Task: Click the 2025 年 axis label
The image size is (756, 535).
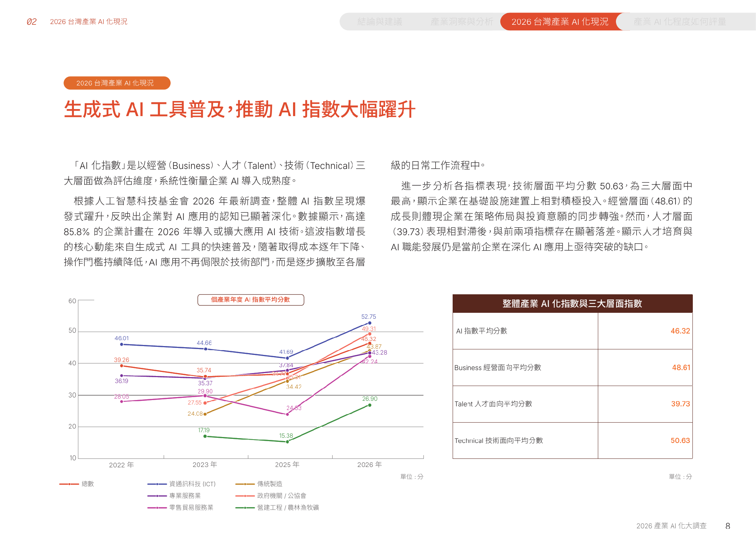Action: click(287, 465)
